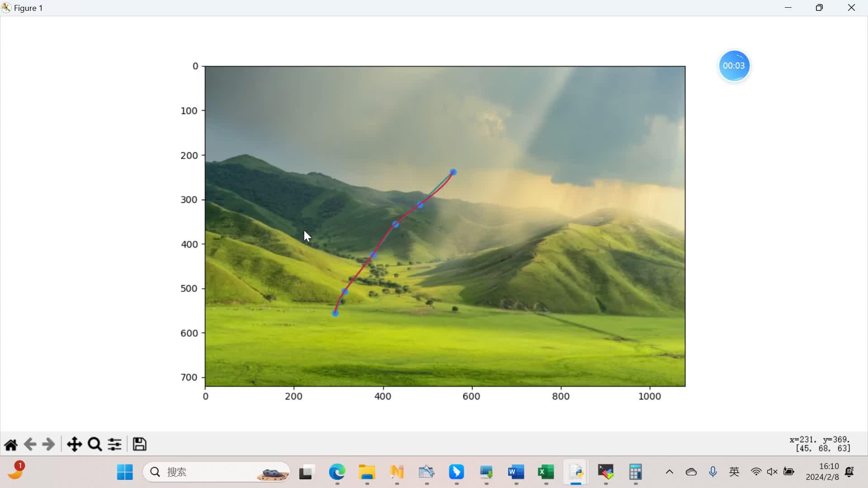Open clock and date 16:10 panel
This screenshot has width=868, height=488.
[822, 472]
